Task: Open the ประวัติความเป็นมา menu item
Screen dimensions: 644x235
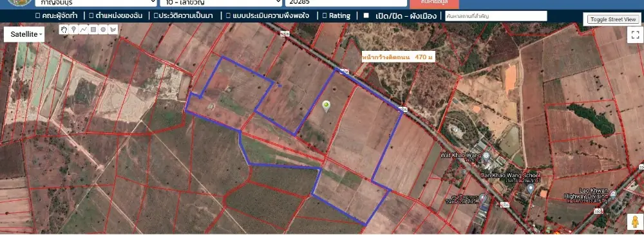Action: click(x=183, y=16)
